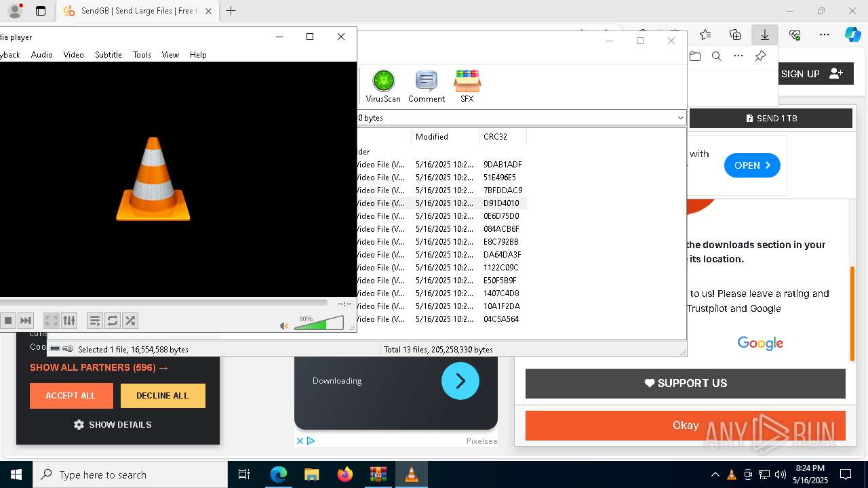Click SUPPORT US button
Viewport: 868px width, 488px height.
686,383
